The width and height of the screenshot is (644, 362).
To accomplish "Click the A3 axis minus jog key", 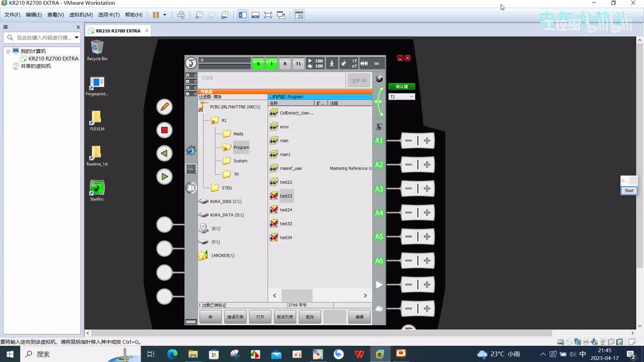I will click(x=409, y=189).
